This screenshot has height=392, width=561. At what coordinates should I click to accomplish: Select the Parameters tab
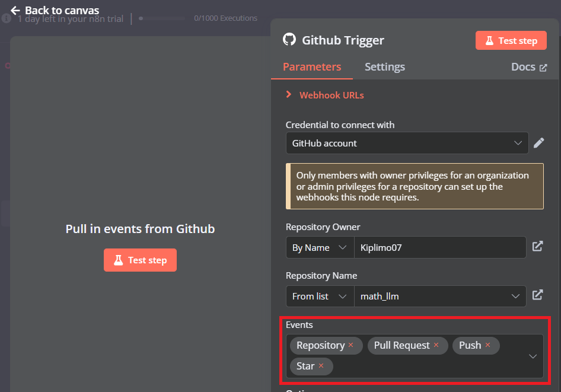pos(311,67)
